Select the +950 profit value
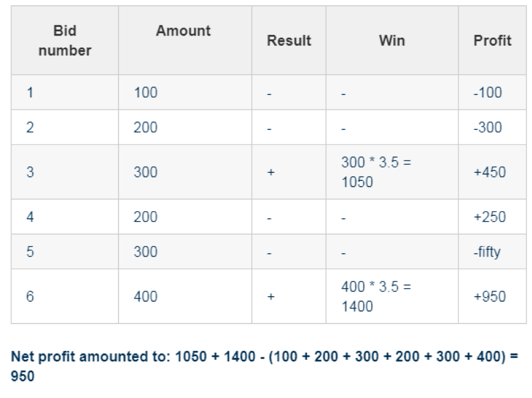Screen dimensions: 532x398 (x=490, y=296)
